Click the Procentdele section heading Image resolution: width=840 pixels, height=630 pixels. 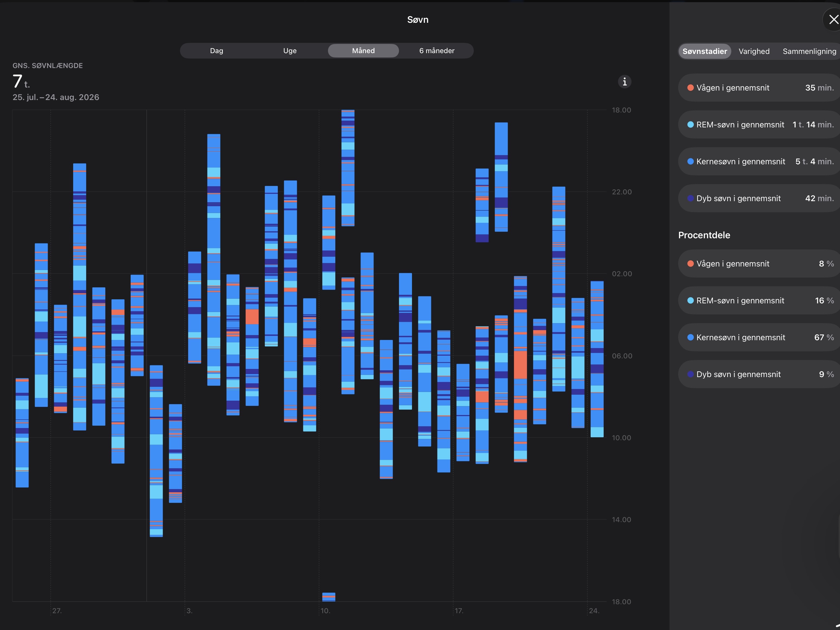(x=704, y=235)
